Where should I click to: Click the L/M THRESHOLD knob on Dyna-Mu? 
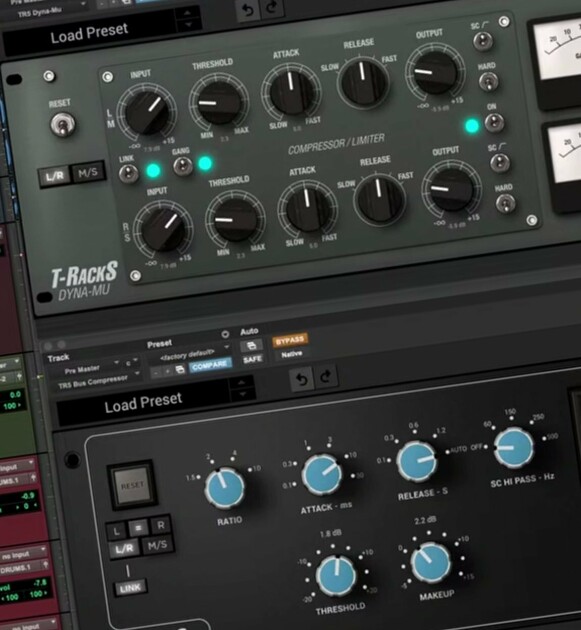[219, 102]
